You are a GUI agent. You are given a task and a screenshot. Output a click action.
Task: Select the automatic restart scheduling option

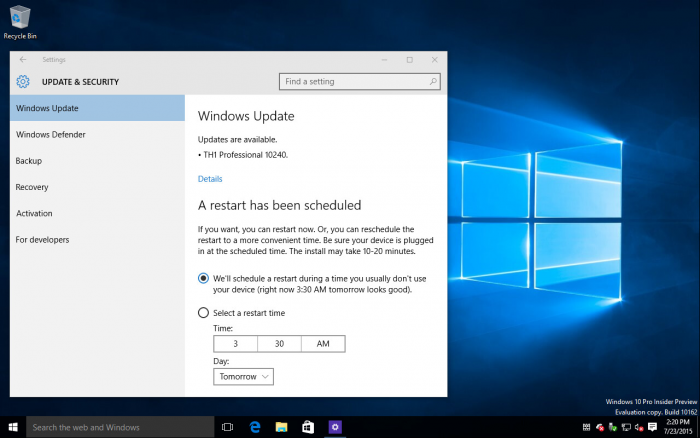203,278
